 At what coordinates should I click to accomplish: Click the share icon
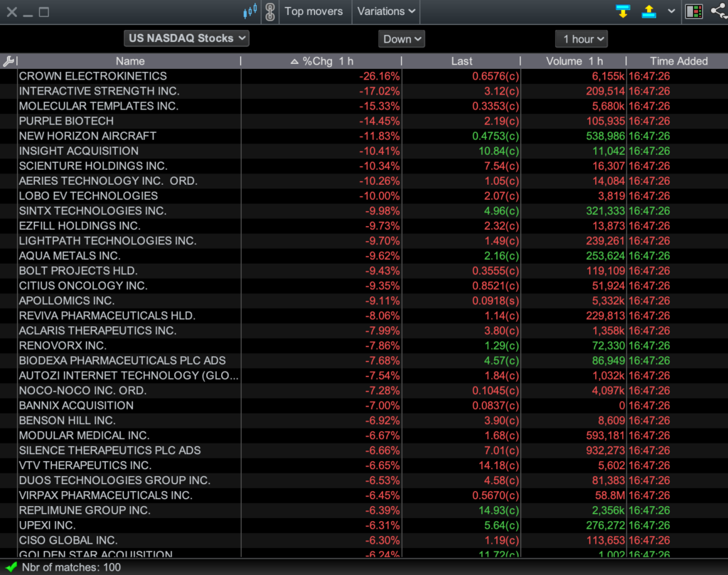719,11
